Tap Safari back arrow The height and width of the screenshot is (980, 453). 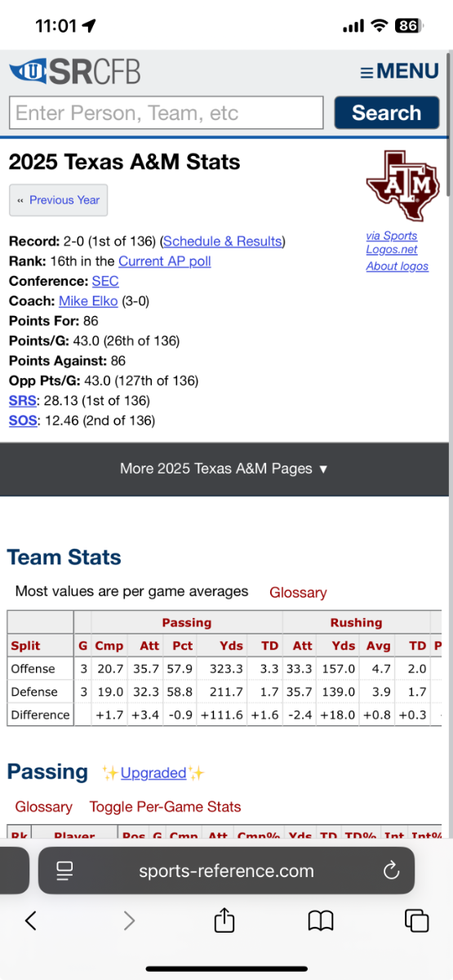coord(31,921)
